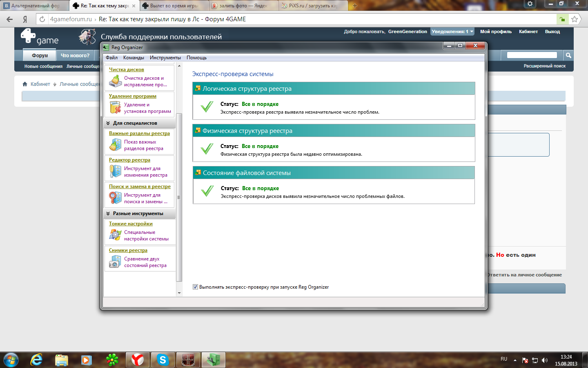
Task: Collapse the Для специалистов section
Action: 108,123
